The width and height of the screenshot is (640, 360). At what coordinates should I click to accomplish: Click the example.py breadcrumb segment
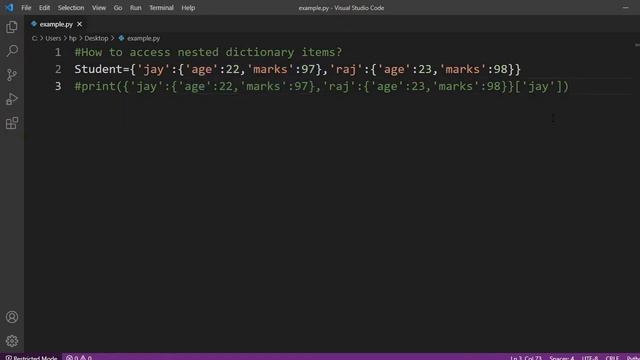coord(143,38)
